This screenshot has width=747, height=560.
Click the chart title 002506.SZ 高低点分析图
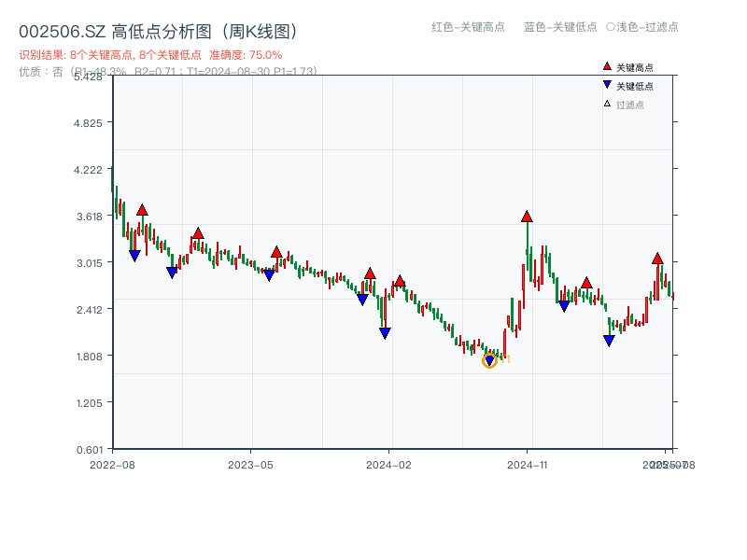point(158,32)
